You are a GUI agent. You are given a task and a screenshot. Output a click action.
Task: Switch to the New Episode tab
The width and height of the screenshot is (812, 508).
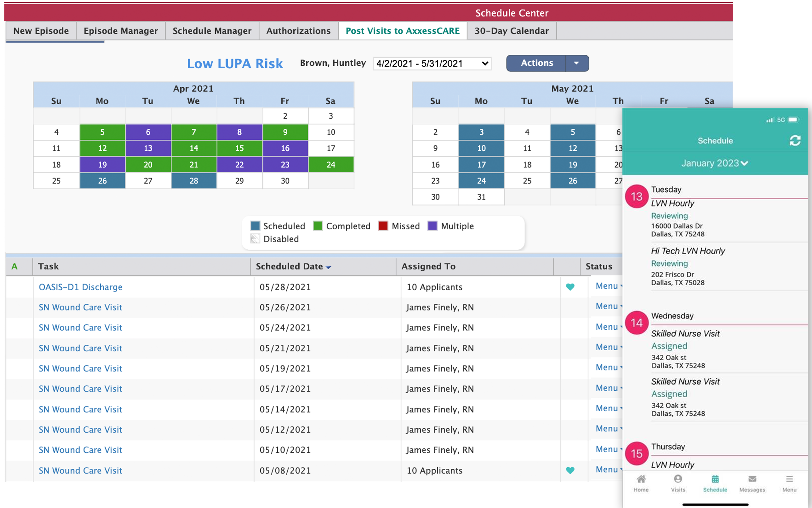(41, 31)
